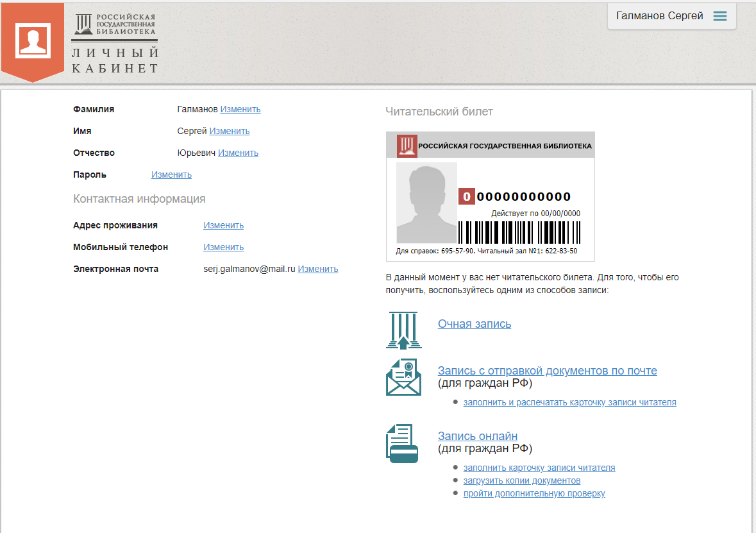Click the Russian State Library logo
Screen dimensions: 756x533
click(x=115, y=25)
